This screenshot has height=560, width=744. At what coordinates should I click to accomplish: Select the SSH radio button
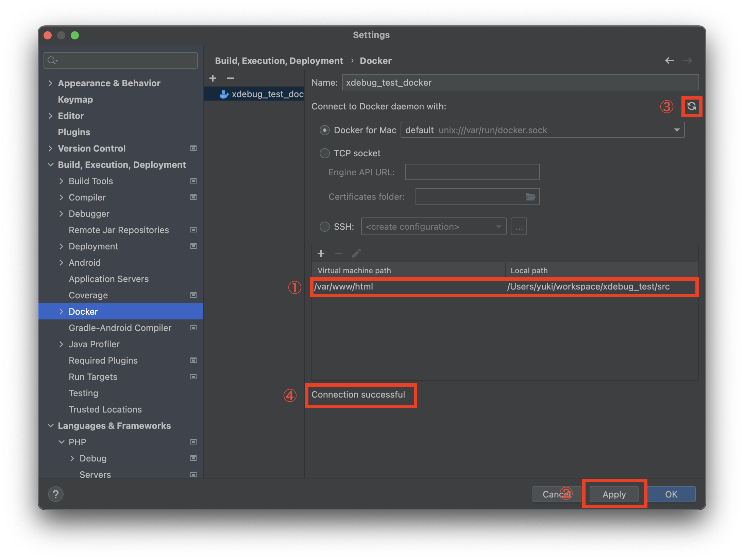pyautogui.click(x=325, y=227)
